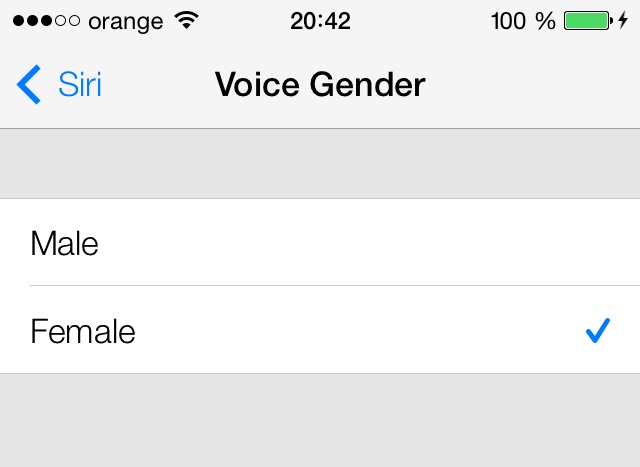
Task: Click the word Male in the list
Action: 65,243
